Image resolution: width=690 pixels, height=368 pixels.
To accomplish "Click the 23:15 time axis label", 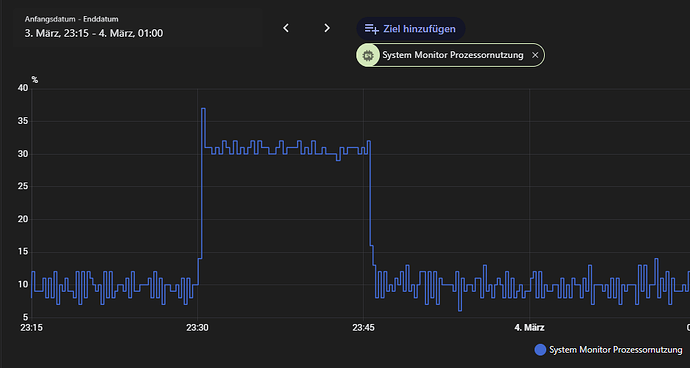I will coord(31,328).
